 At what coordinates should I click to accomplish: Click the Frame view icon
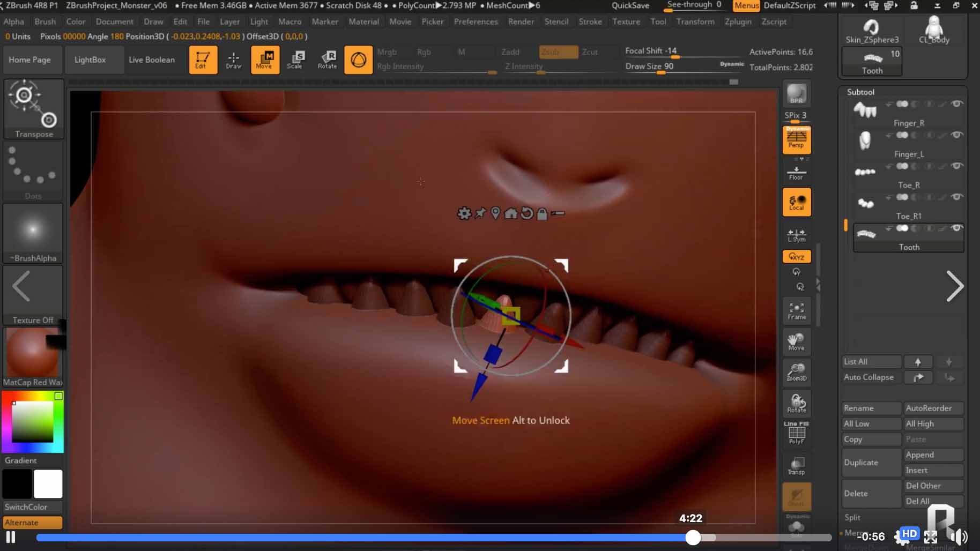click(796, 311)
